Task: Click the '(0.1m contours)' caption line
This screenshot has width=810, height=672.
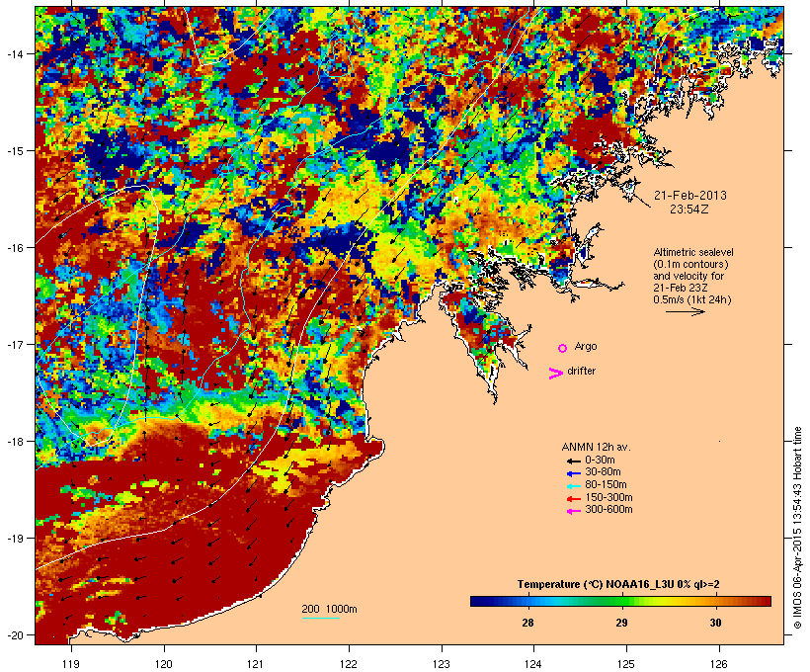Action: click(691, 264)
